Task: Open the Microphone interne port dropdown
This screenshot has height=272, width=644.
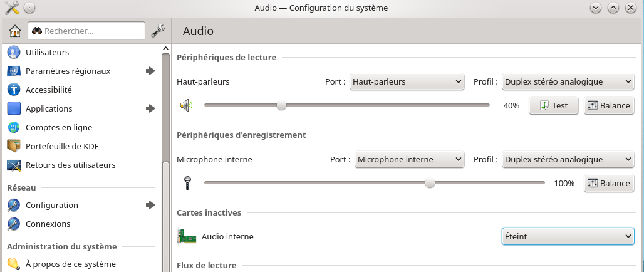Action: [410, 159]
